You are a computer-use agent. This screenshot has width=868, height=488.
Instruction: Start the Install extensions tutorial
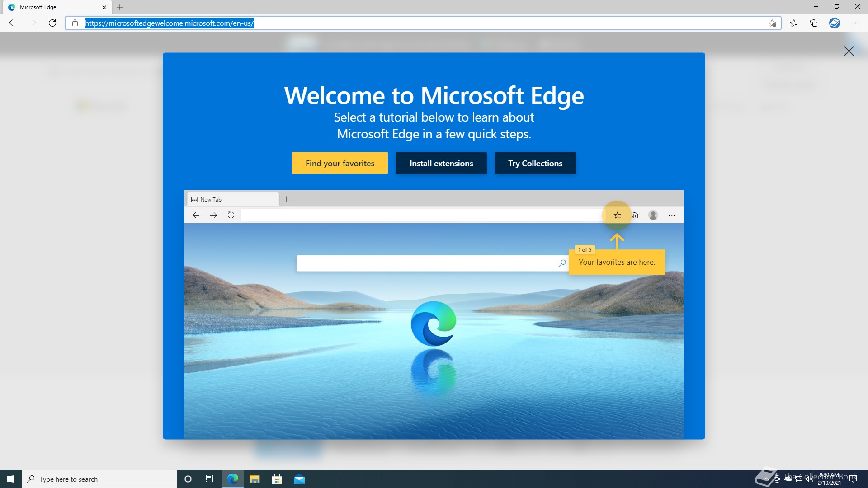[441, 163]
